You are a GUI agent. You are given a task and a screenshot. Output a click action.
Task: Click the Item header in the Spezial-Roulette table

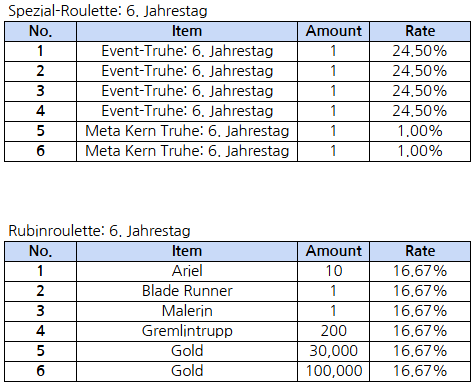point(187,31)
